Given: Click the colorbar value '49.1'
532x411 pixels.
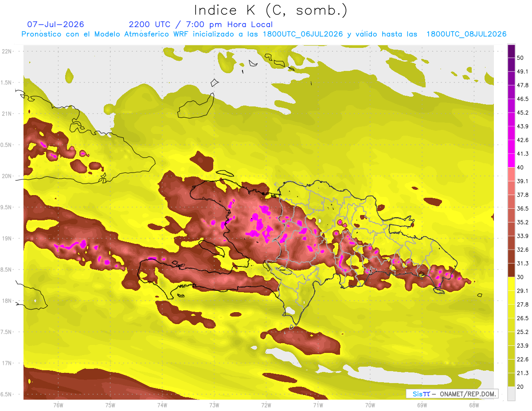Looking at the screenshot, I should coord(523,71).
